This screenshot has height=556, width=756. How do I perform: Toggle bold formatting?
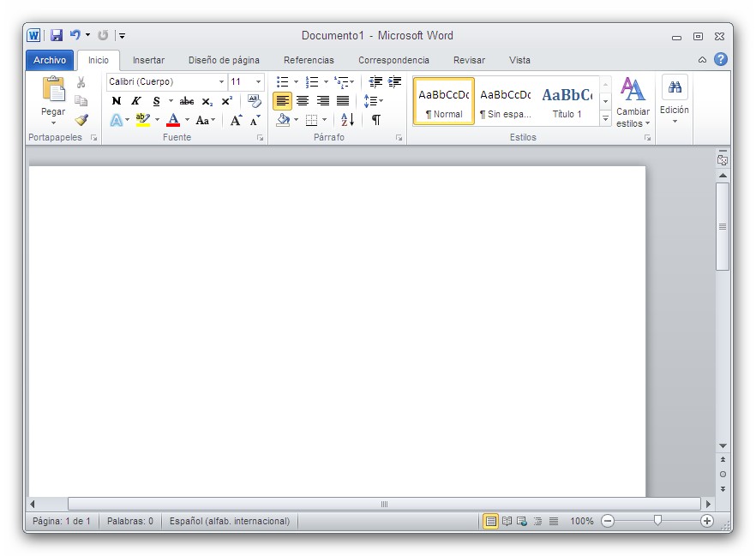click(x=117, y=100)
